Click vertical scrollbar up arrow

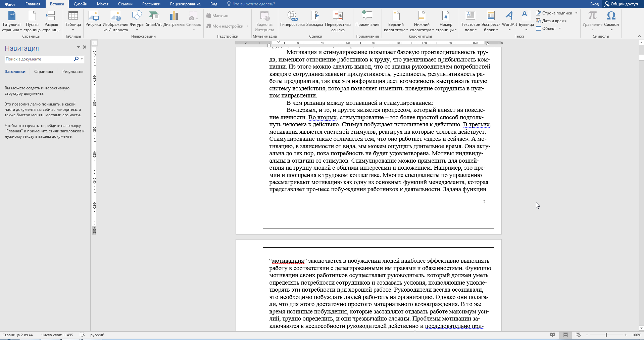click(x=641, y=43)
